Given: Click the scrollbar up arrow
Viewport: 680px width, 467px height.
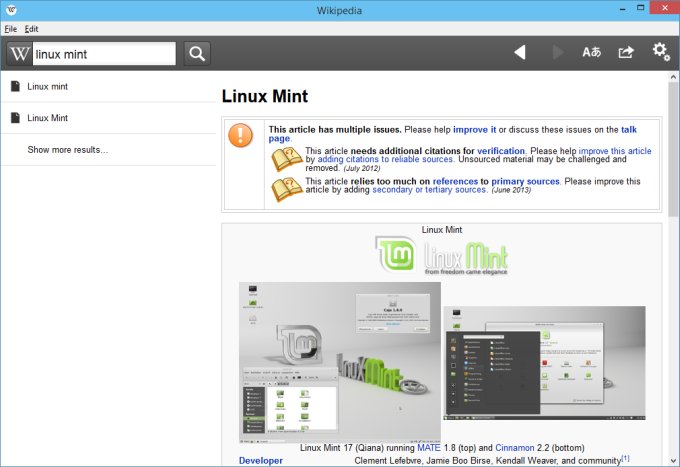Looking at the screenshot, I should coord(673,77).
